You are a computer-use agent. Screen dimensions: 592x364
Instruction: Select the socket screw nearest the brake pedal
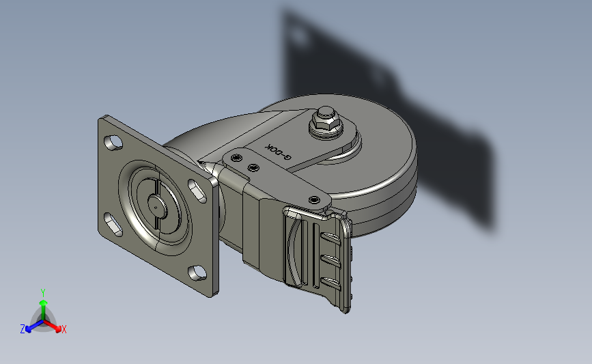(x=314, y=199)
